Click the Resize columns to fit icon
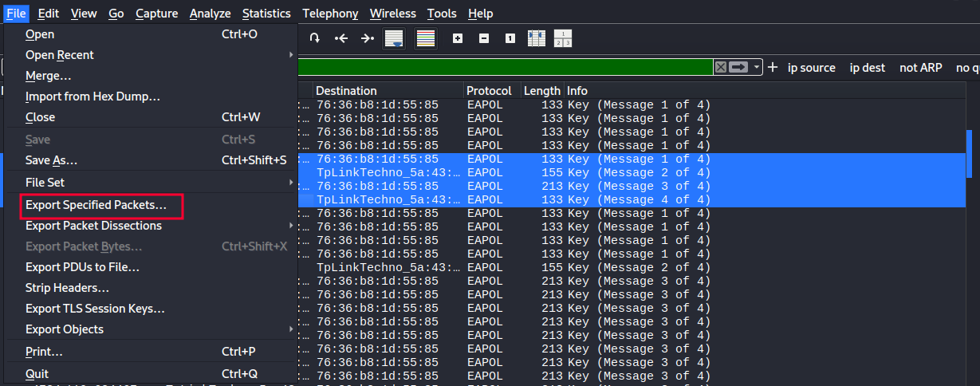The height and width of the screenshot is (386, 980). (x=537, y=38)
